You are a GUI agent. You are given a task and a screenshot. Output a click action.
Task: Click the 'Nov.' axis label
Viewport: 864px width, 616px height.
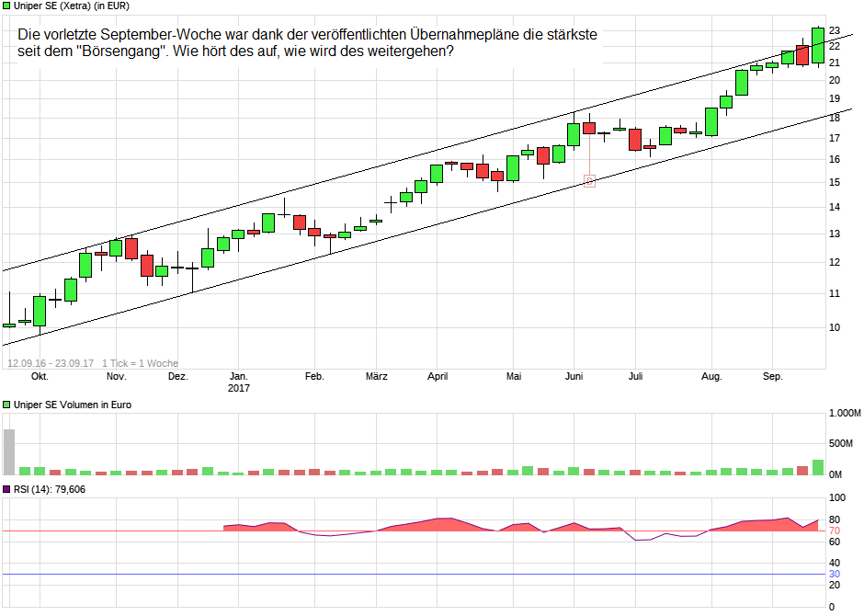[x=116, y=376]
